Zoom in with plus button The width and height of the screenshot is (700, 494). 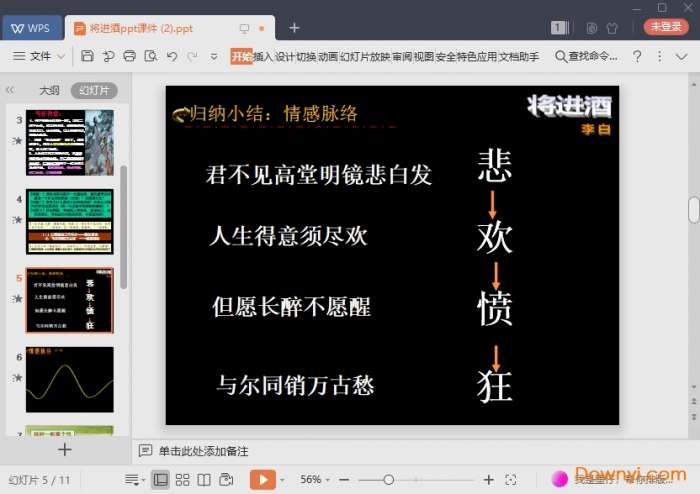[489, 480]
